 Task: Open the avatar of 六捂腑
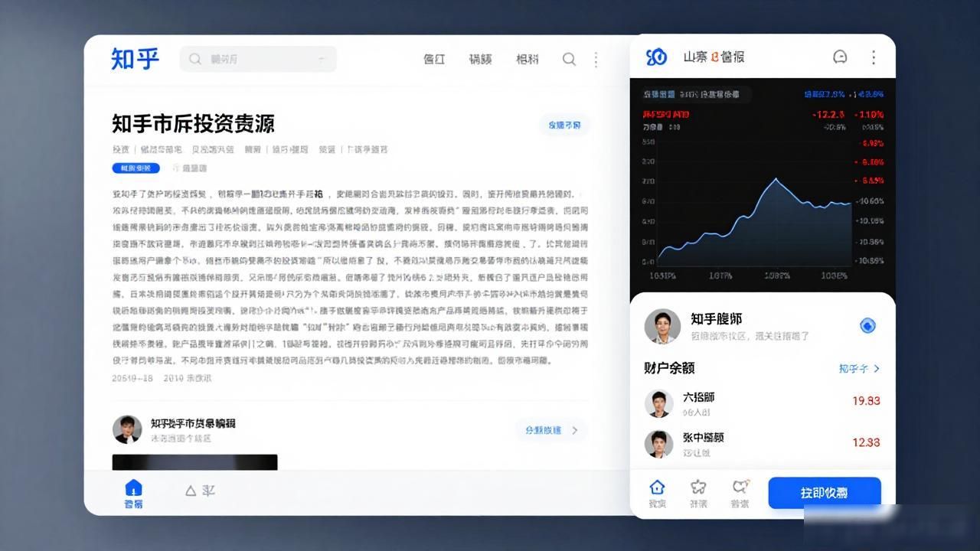[658, 403]
